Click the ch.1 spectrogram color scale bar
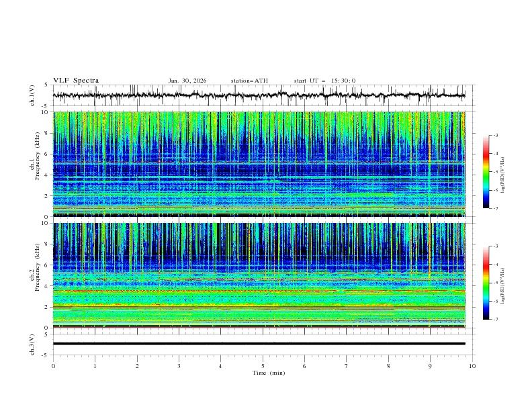This screenshot has width=532, height=411. [486, 172]
